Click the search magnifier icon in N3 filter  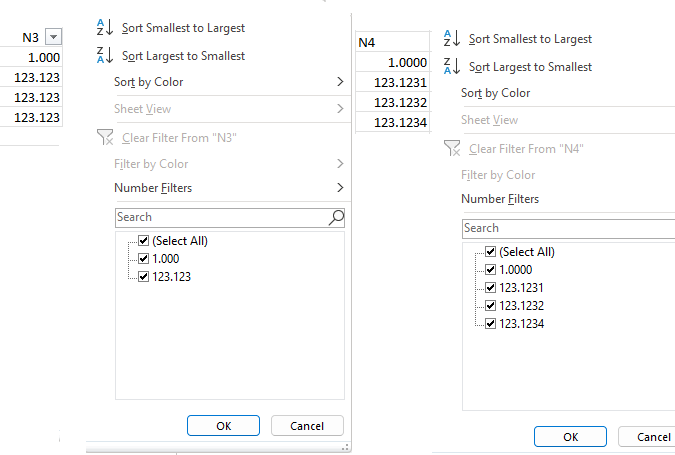[336, 217]
